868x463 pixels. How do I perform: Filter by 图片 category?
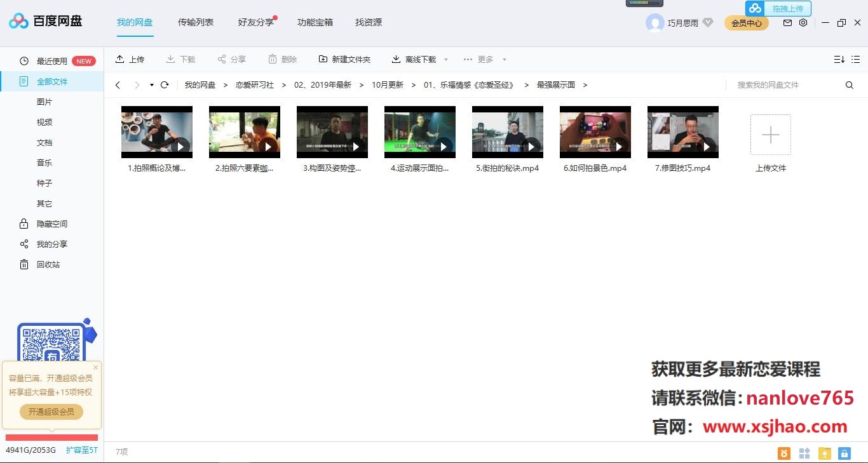pos(44,102)
